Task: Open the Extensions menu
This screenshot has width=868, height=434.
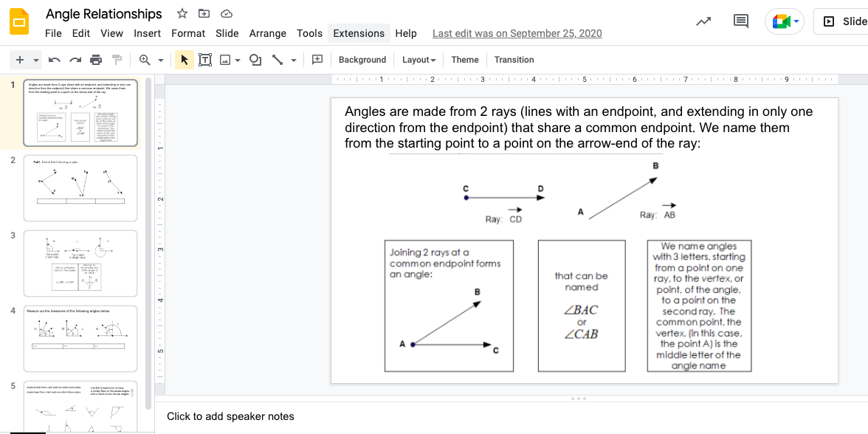Action: (x=359, y=33)
